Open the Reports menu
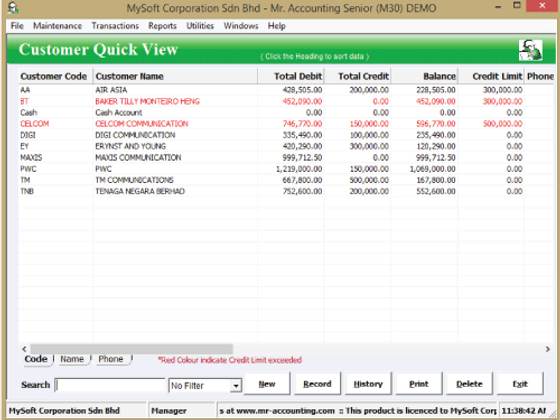The width and height of the screenshot is (560, 420). point(162,26)
